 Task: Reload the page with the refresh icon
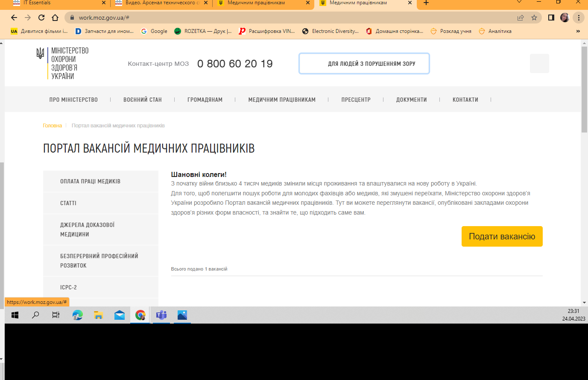click(x=41, y=18)
